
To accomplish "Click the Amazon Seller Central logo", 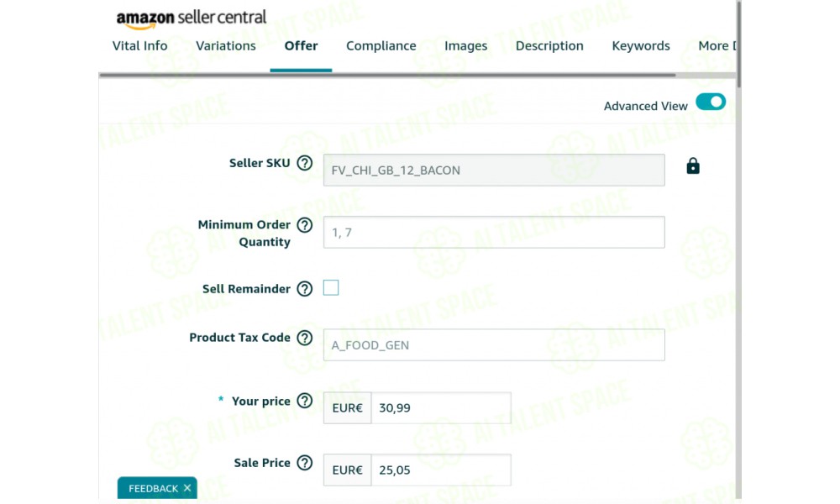I will pos(191,18).
